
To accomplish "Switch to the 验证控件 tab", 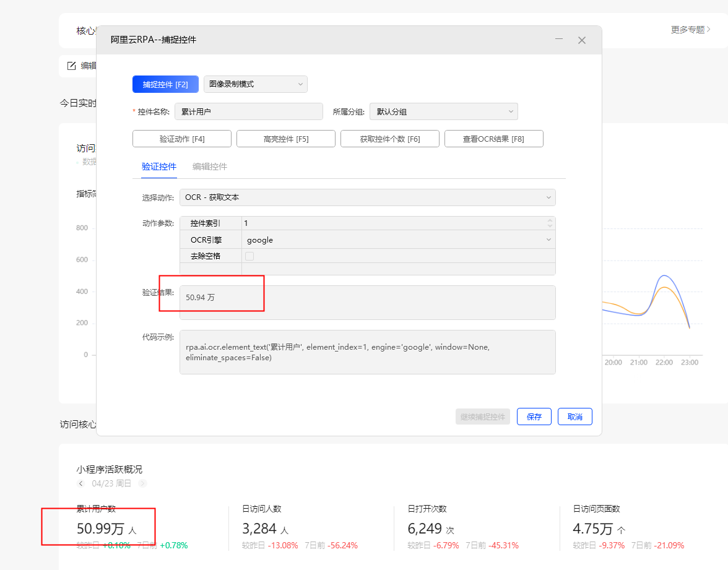I will coord(158,166).
